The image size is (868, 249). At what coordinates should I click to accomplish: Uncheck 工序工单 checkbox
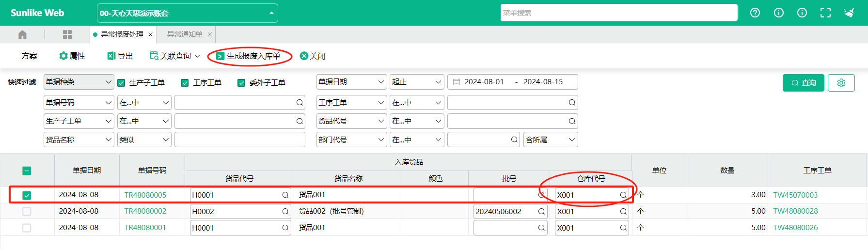pos(185,83)
